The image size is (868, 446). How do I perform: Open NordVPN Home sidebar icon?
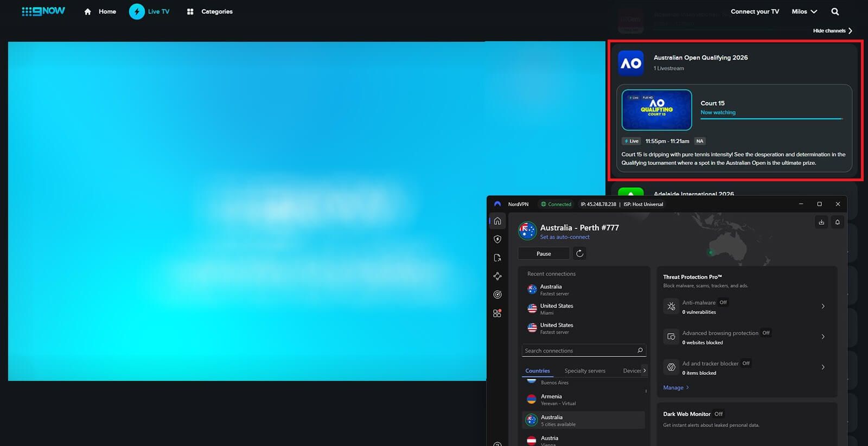coord(497,221)
